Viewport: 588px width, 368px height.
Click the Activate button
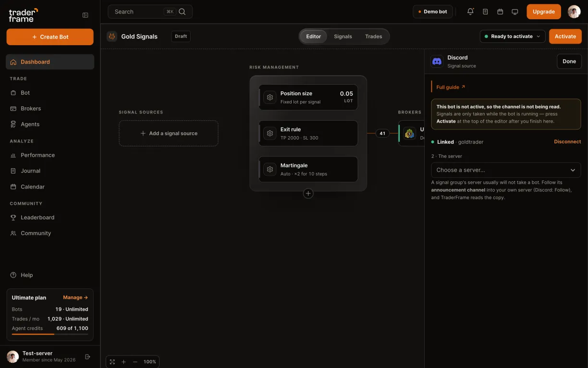point(565,36)
